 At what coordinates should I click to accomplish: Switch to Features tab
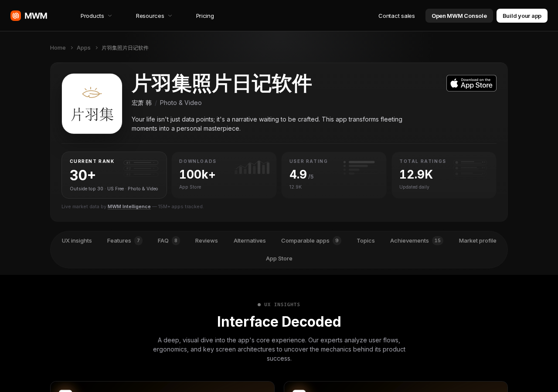(x=125, y=240)
